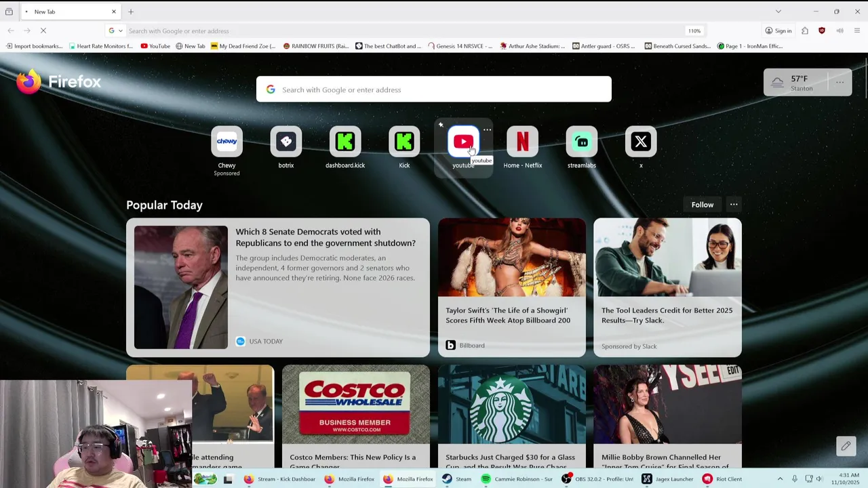The width and height of the screenshot is (868, 488).
Task: Open the RAINBOW FRUITS bookmark
Action: (315, 46)
